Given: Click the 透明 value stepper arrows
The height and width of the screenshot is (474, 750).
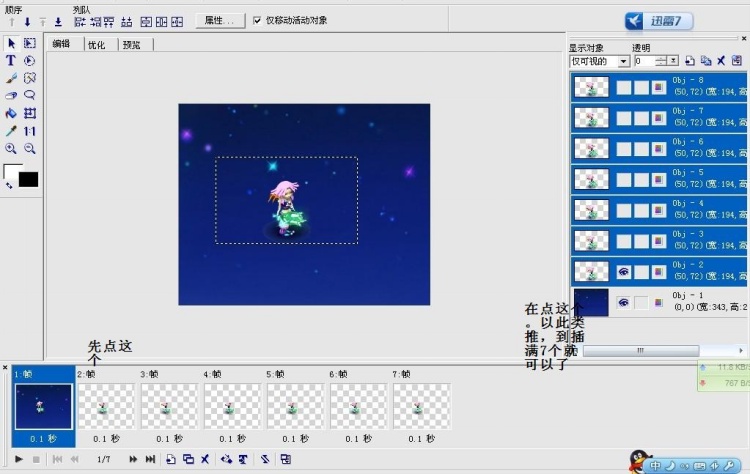Looking at the screenshot, I should [661, 61].
